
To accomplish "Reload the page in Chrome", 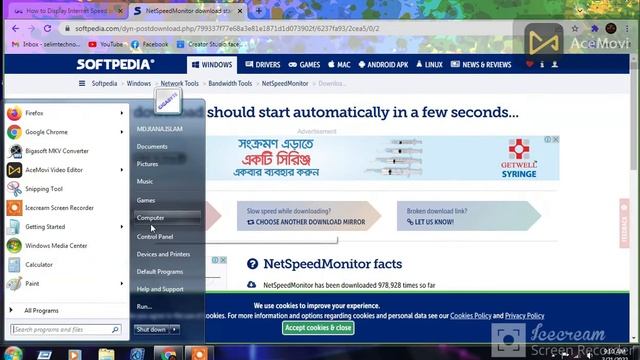I will (47, 28).
